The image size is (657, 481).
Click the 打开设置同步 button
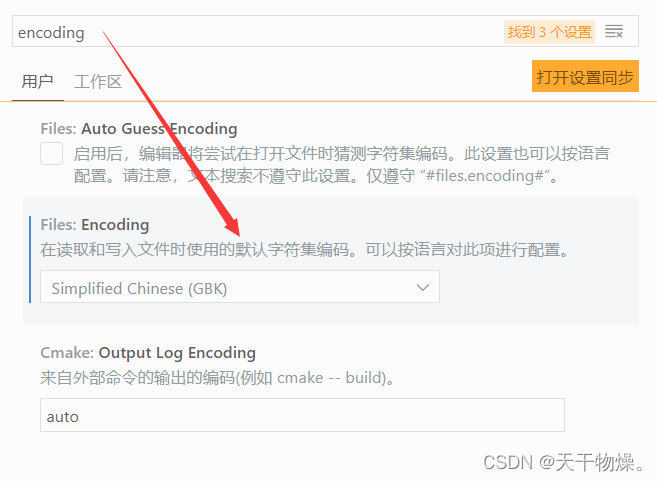click(x=585, y=76)
